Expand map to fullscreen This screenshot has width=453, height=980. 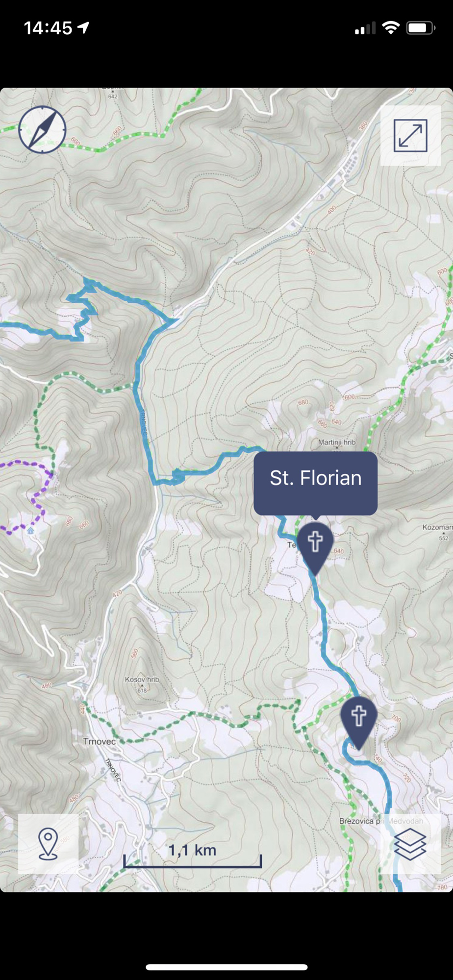[410, 136]
